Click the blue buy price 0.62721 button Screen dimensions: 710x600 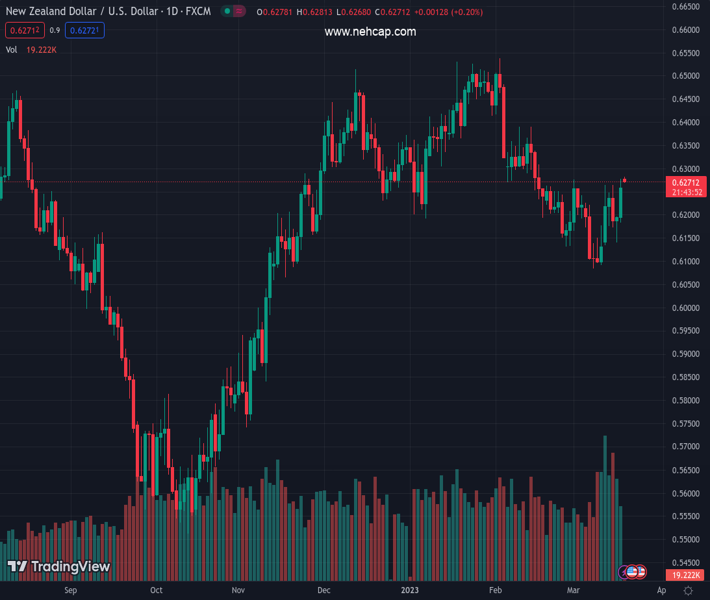pyautogui.click(x=86, y=31)
